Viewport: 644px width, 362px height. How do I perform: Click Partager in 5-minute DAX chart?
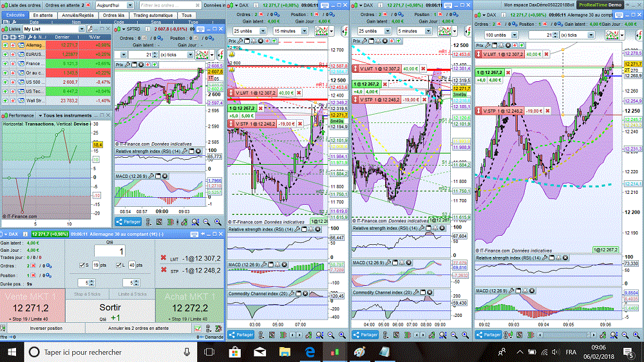(x=365, y=335)
